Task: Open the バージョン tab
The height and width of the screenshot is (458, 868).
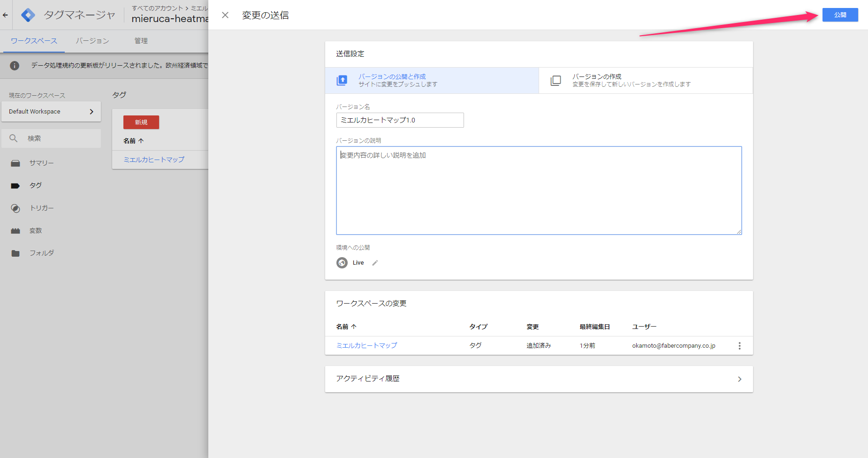Action: click(92, 41)
